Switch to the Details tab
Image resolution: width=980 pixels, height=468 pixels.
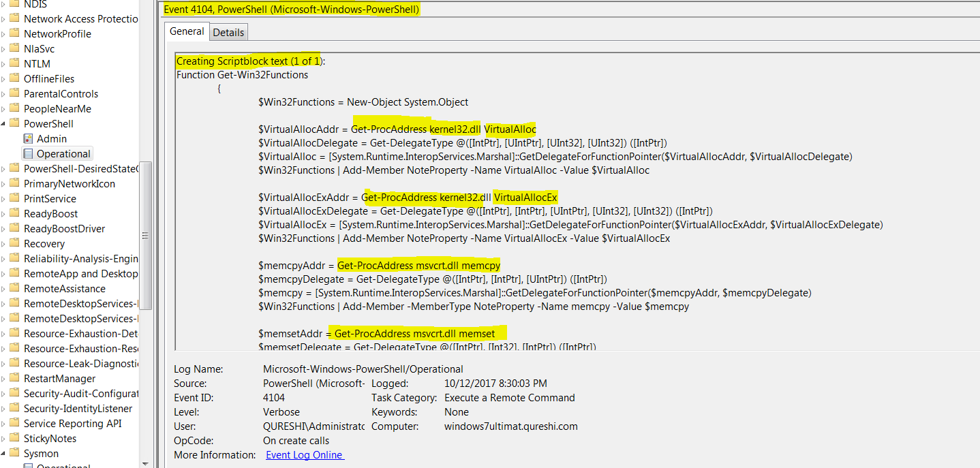click(x=228, y=31)
